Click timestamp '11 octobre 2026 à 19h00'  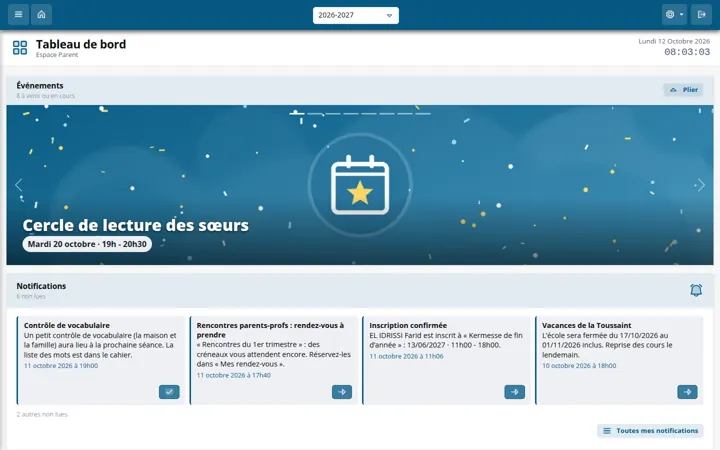pos(61,366)
